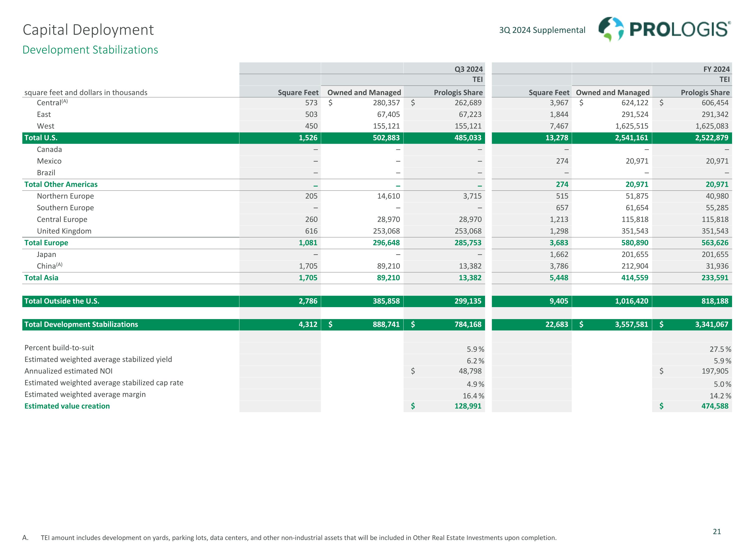Click the Total Outside the U.S. row
Screen dimensions: 747x560
(x=62, y=301)
